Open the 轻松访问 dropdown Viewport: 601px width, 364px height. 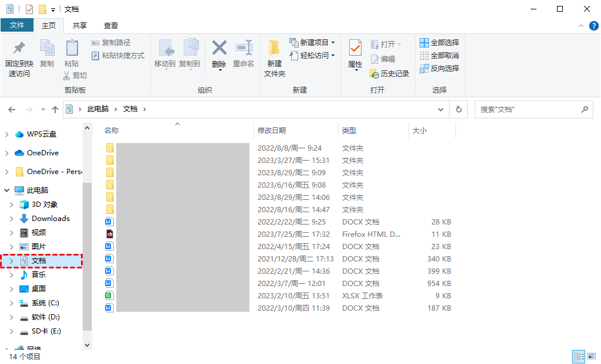pyautogui.click(x=312, y=56)
